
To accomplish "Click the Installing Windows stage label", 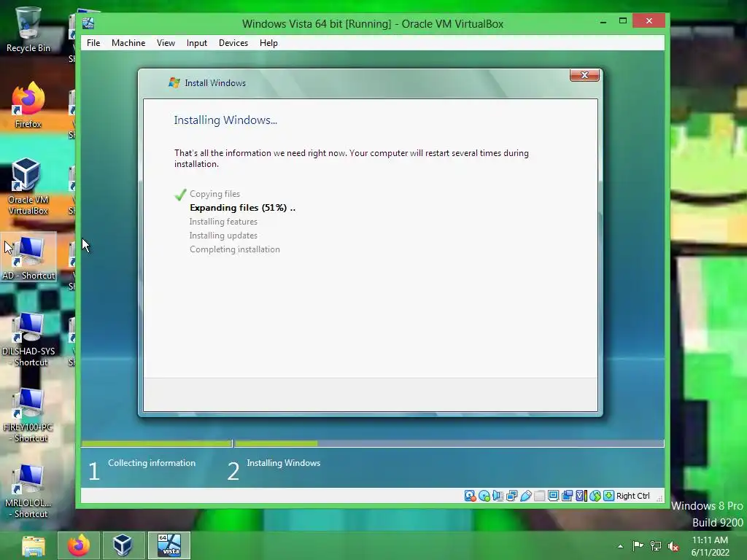I will click(x=284, y=463).
